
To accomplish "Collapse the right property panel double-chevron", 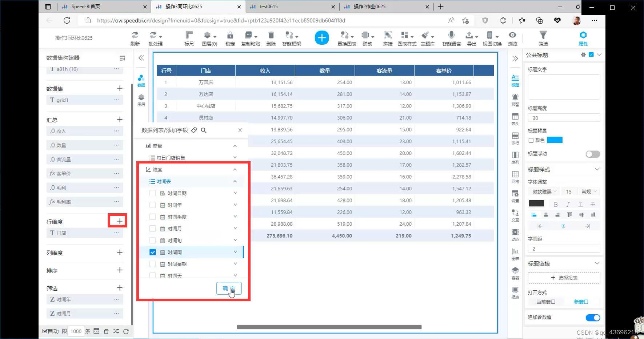I will 515,58.
